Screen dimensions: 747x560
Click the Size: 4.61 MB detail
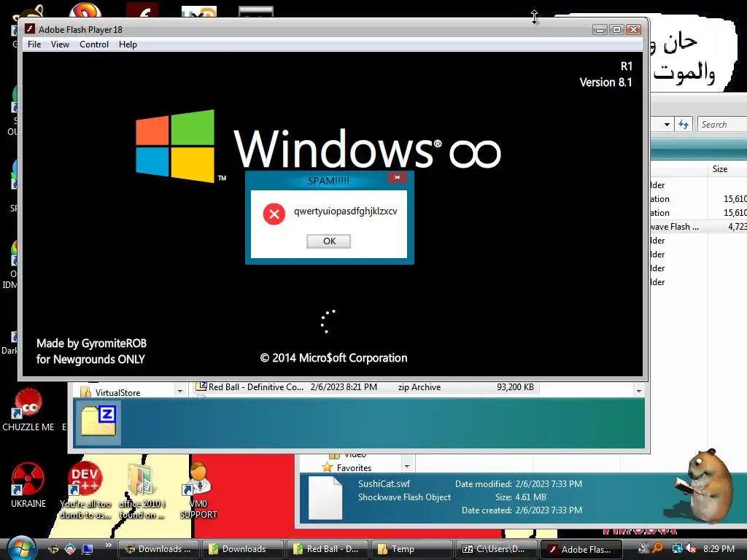coord(520,497)
